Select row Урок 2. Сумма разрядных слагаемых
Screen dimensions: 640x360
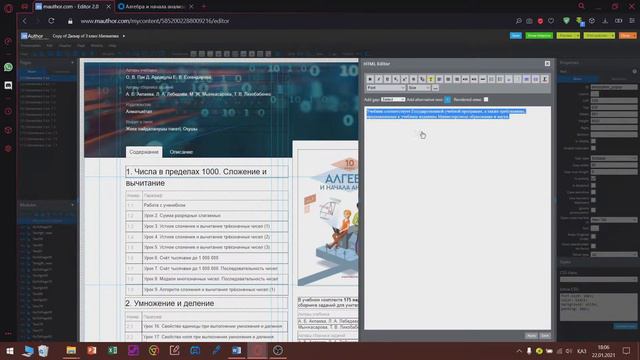(x=207, y=216)
